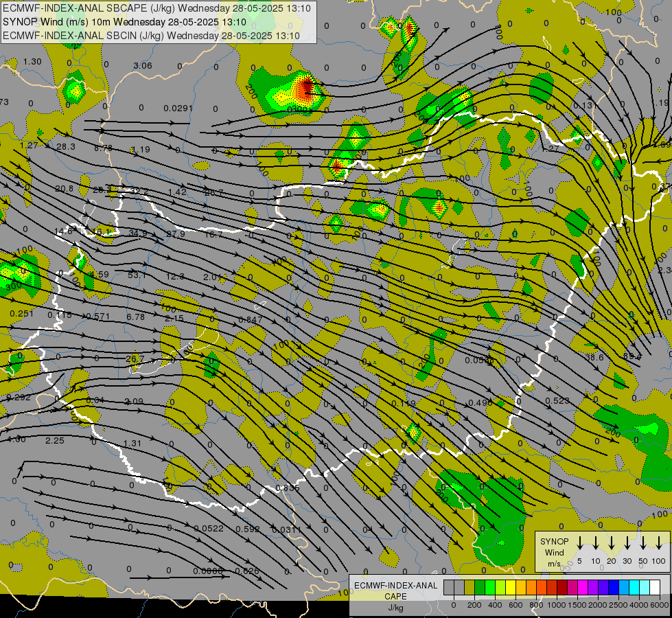Click the map value 28.3
The image size is (672, 618).
66,147
